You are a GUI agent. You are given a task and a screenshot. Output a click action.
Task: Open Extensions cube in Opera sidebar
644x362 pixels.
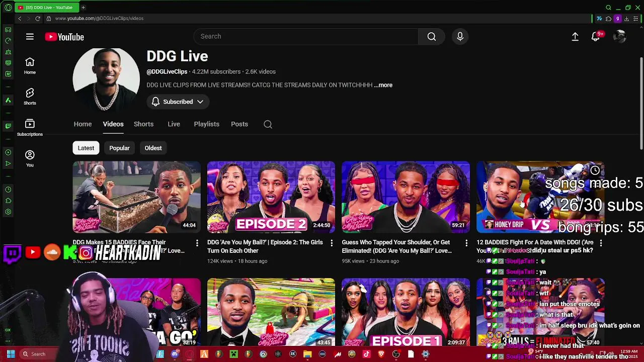[8, 201]
